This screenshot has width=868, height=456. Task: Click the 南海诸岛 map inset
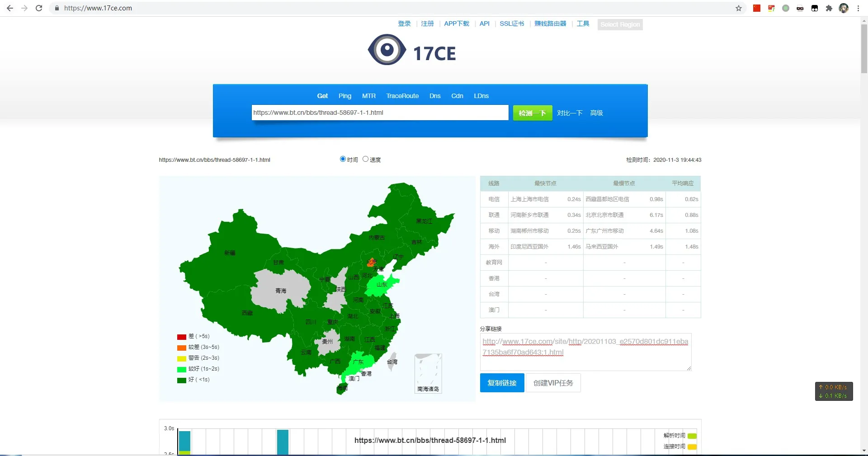[x=428, y=373]
